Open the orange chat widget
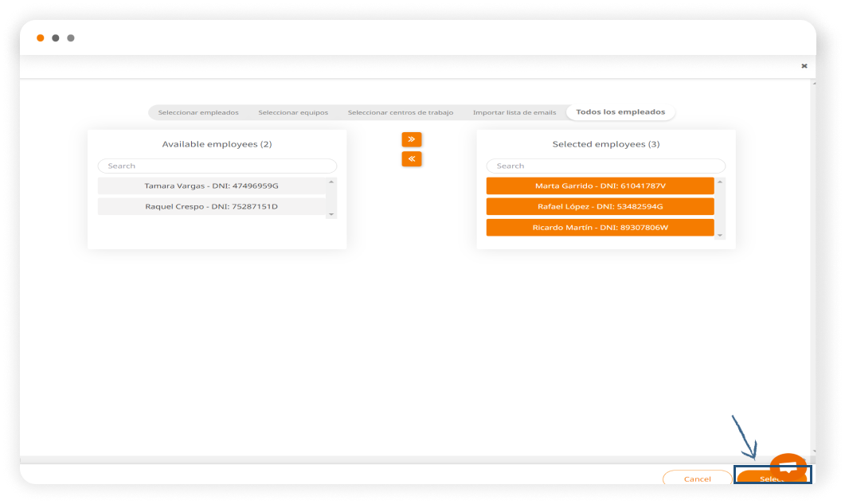 788,467
